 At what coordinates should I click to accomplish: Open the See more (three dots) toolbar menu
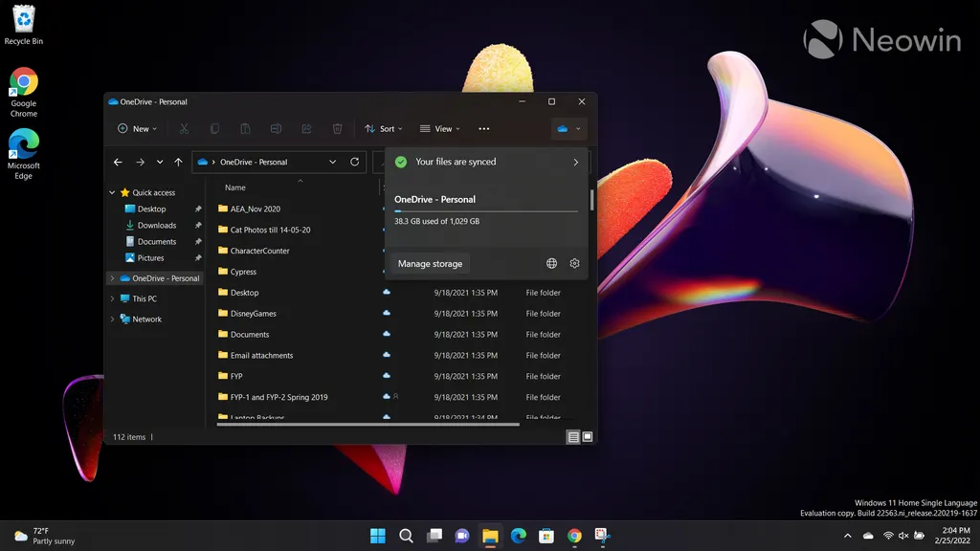coord(484,128)
